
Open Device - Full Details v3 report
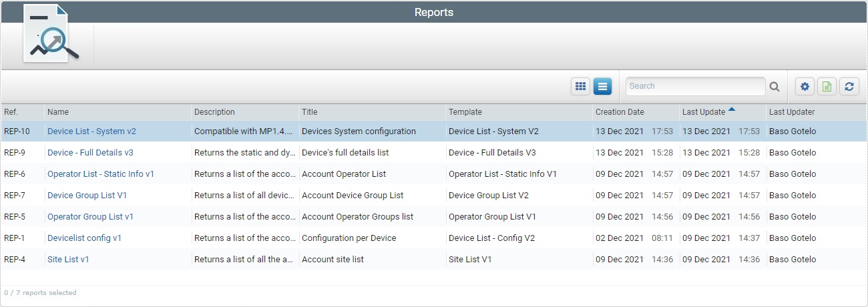point(90,153)
